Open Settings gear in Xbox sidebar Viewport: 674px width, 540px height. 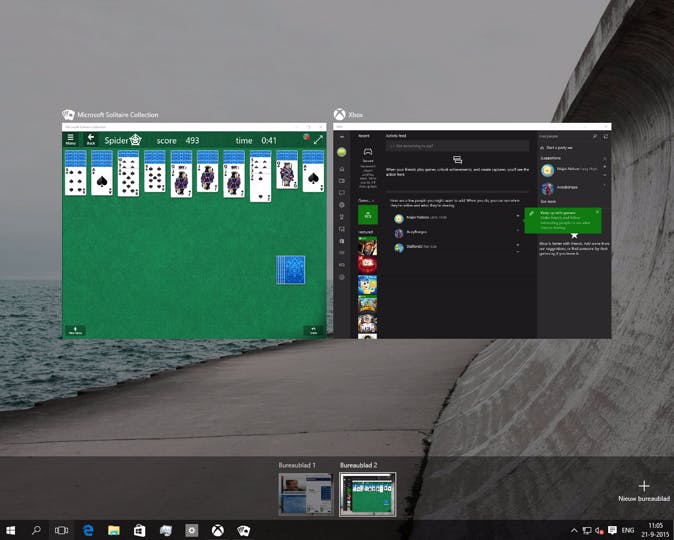click(342, 277)
